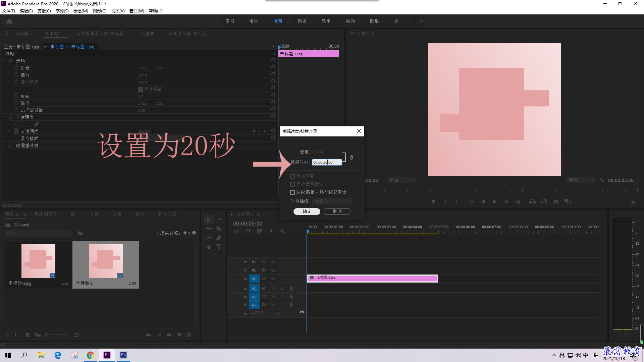Expand the Opacity effect section
The height and width of the screenshot is (362, 644).
click(x=5, y=117)
